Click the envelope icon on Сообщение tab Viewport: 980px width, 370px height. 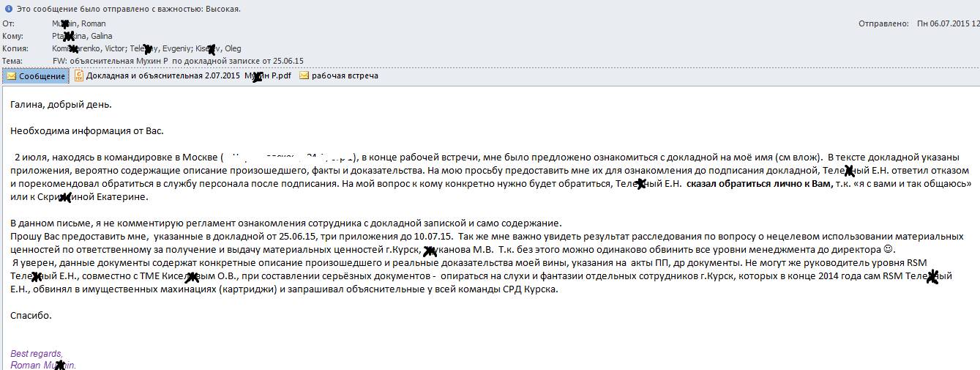coord(11,76)
